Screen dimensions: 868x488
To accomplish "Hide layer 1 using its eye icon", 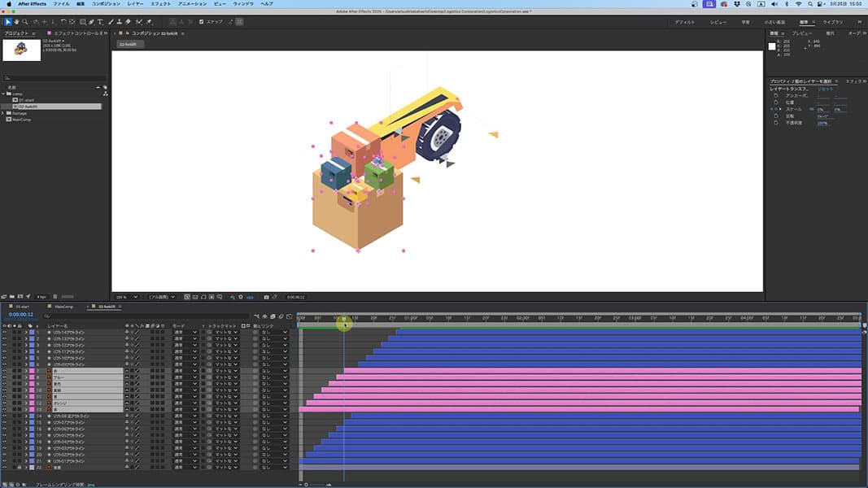I will coord(4,333).
